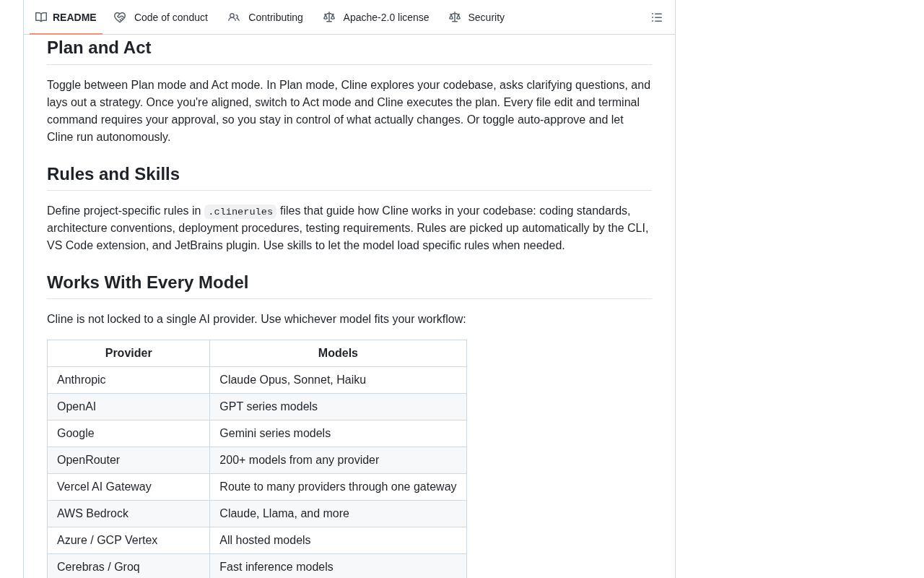Screen dimensions: 924x578
Task: Click the scales icon beside Security
Action: (x=455, y=17)
